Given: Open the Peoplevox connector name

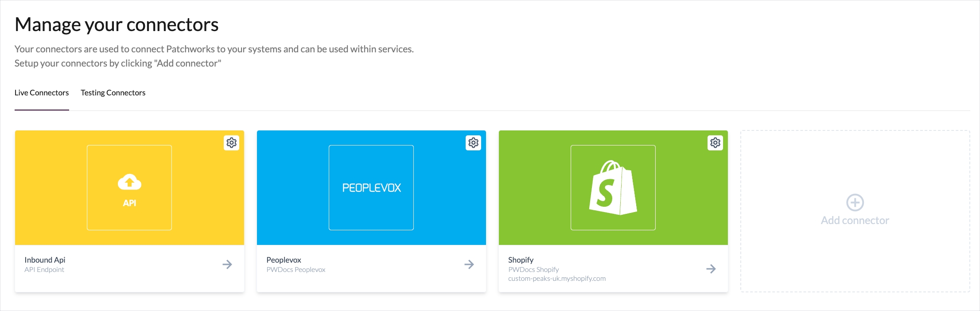Looking at the screenshot, I should pos(284,260).
